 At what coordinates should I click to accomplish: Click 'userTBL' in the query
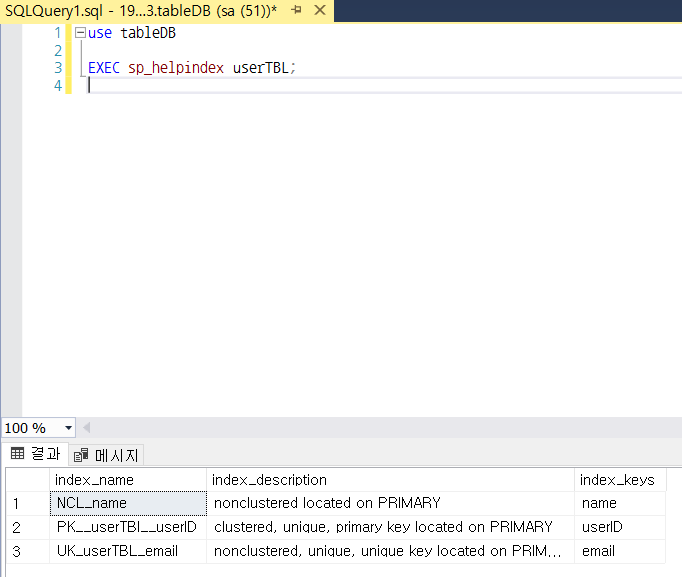(x=261, y=68)
